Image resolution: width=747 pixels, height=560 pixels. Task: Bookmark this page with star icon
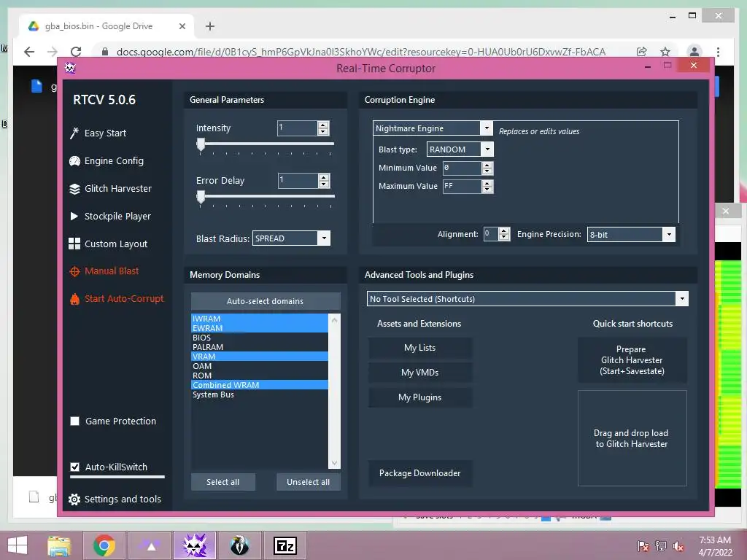(665, 52)
